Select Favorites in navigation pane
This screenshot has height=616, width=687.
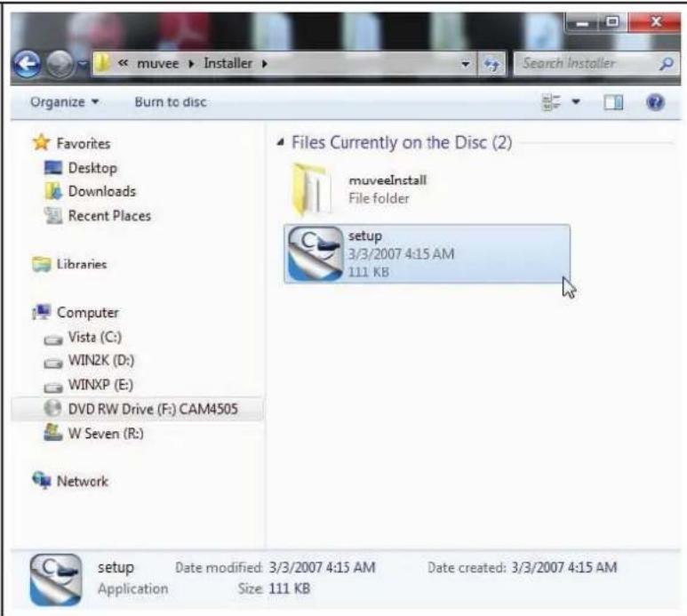coord(84,144)
